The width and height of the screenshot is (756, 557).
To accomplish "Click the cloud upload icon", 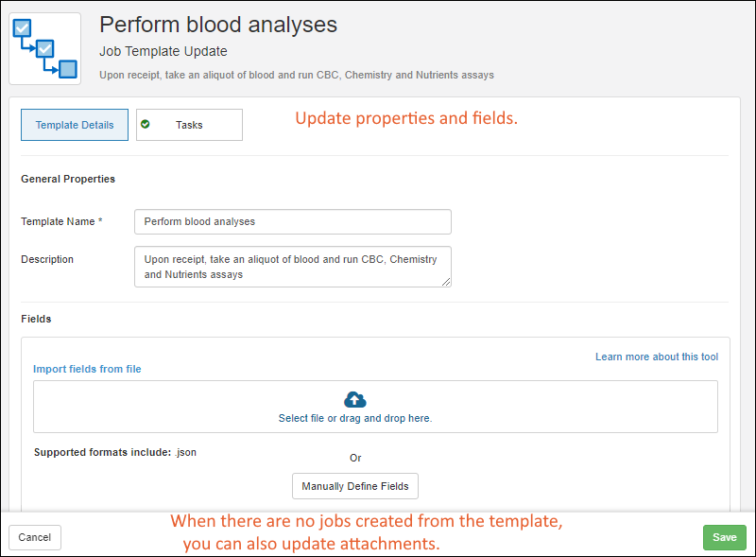I will pos(355,399).
